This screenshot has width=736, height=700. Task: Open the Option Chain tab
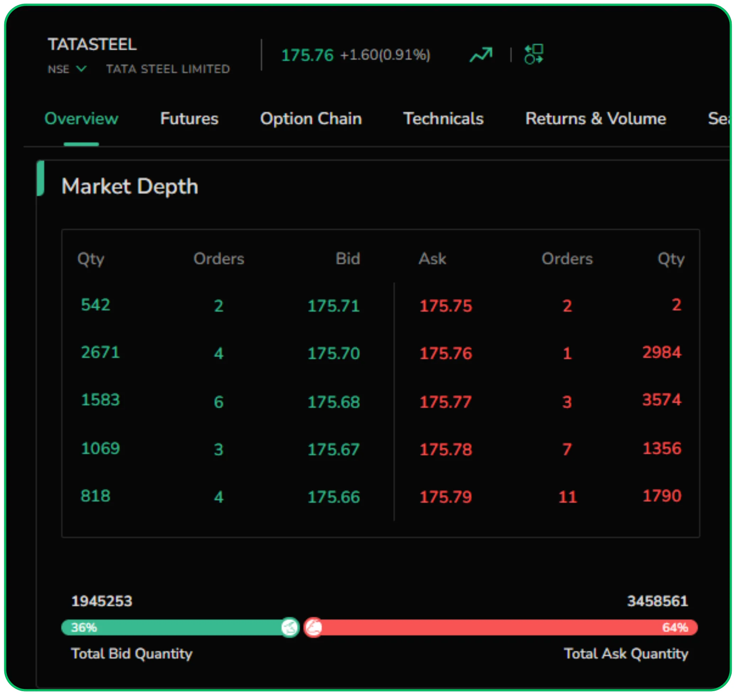(311, 119)
